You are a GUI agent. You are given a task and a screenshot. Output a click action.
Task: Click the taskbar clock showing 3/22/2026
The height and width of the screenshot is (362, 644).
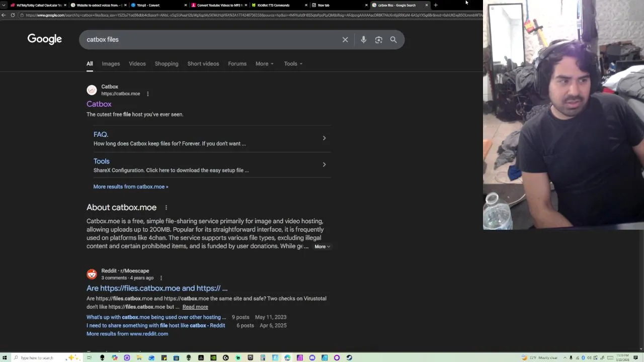(x=622, y=357)
